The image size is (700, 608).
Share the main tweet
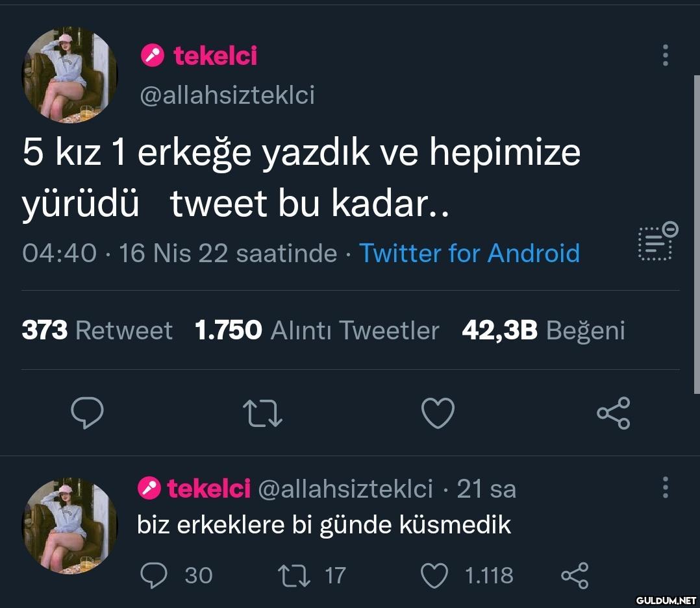[613, 413]
